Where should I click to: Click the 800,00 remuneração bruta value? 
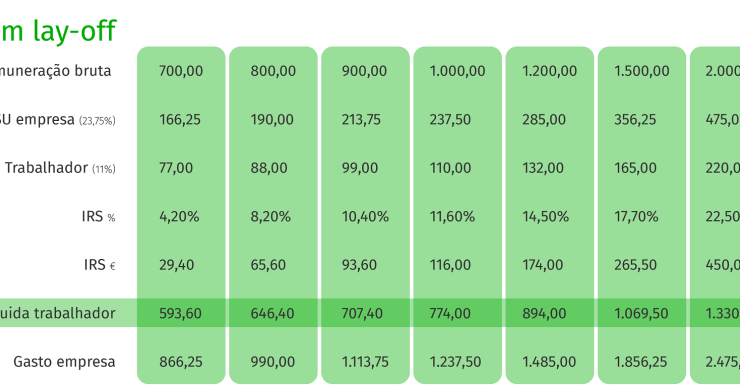click(x=273, y=71)
